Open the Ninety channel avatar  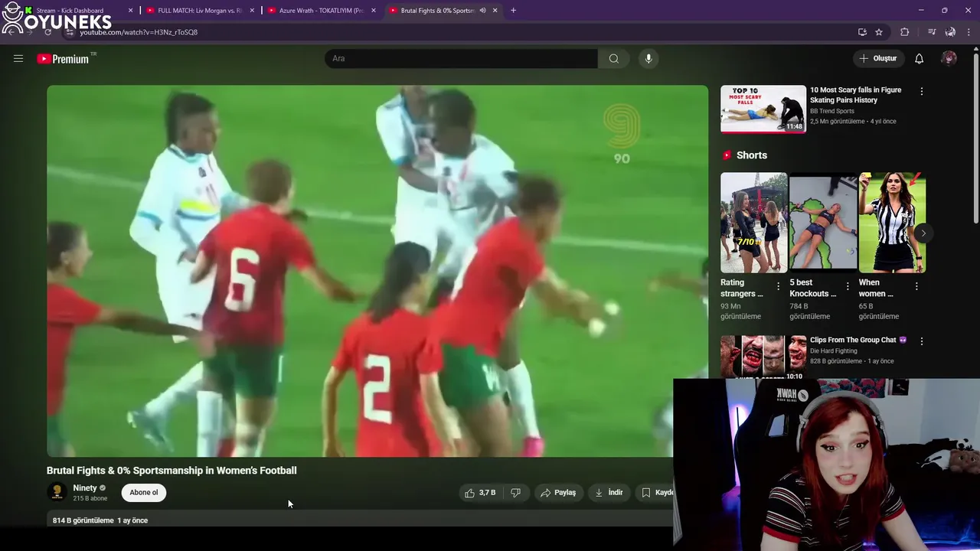(57, 492)
